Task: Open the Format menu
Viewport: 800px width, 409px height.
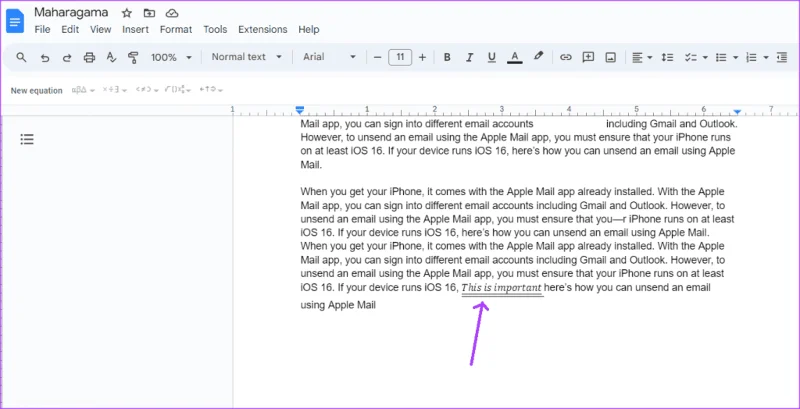Action: (176, 30)
